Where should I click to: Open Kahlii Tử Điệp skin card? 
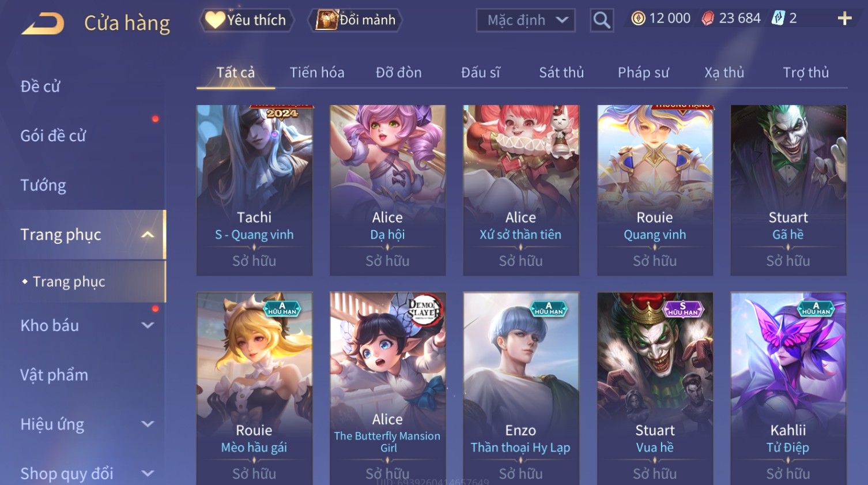point(788,388)
